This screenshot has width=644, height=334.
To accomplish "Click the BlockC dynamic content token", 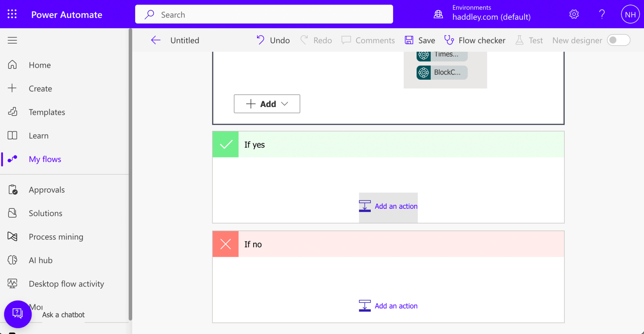I will click(442, 73).
